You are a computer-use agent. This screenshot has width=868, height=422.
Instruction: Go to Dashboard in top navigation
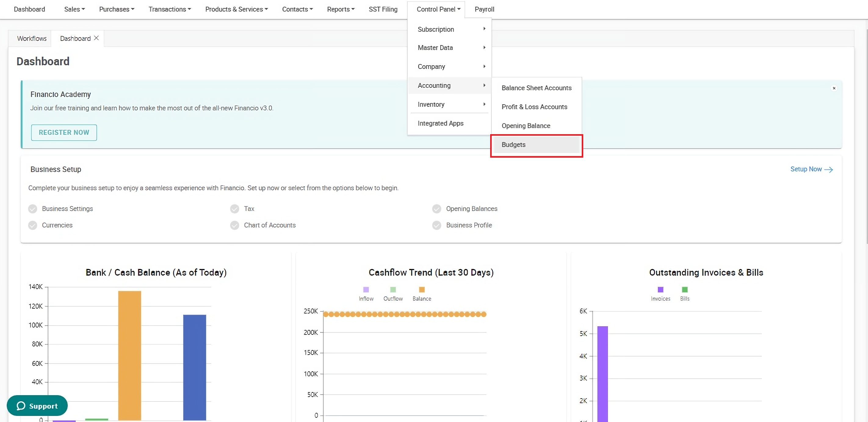point(29,9)
